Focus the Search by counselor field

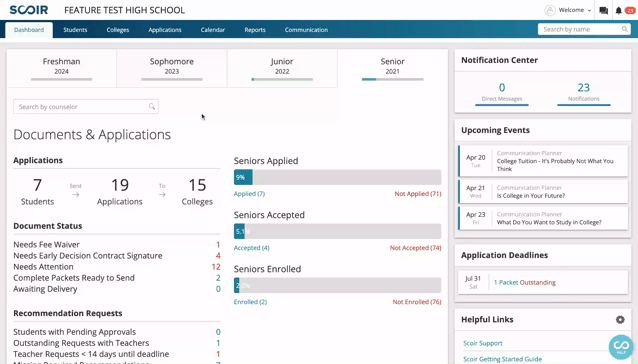click(86, 107)
